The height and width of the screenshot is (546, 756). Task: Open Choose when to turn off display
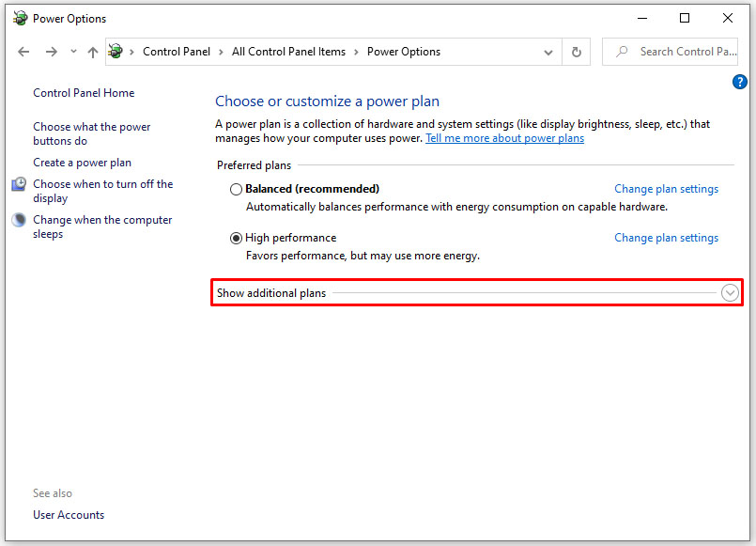coord(102,191)
